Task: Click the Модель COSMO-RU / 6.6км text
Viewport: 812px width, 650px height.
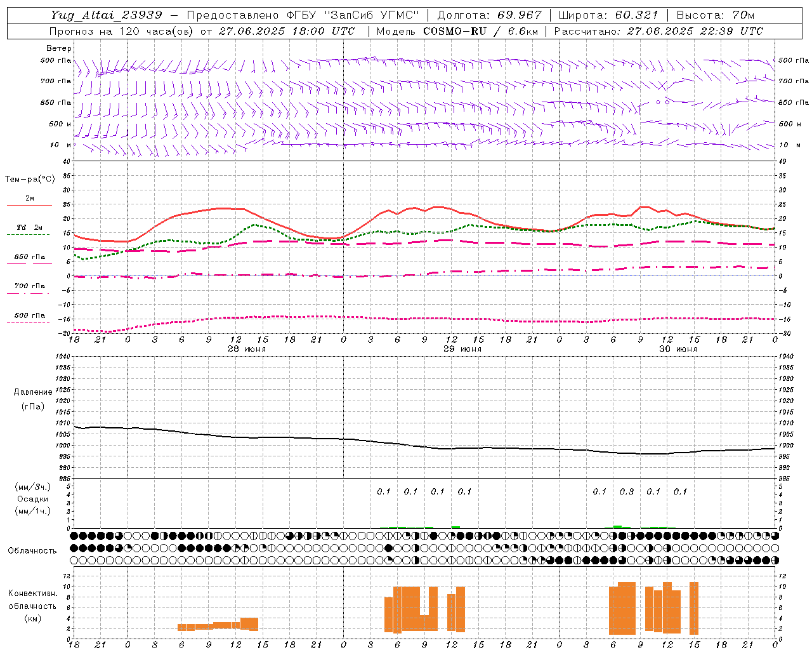Action: pos(457,31)
